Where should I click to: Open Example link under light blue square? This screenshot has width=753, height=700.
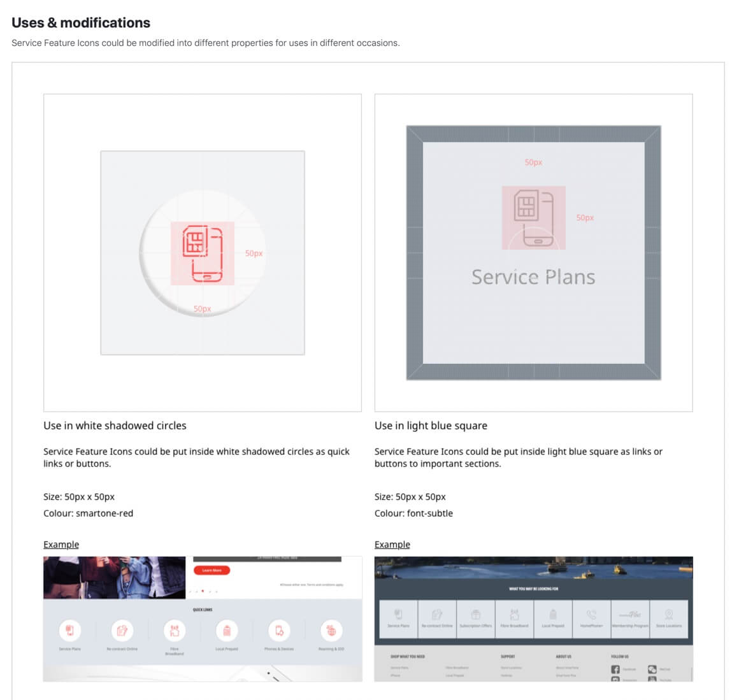point(392,545)
